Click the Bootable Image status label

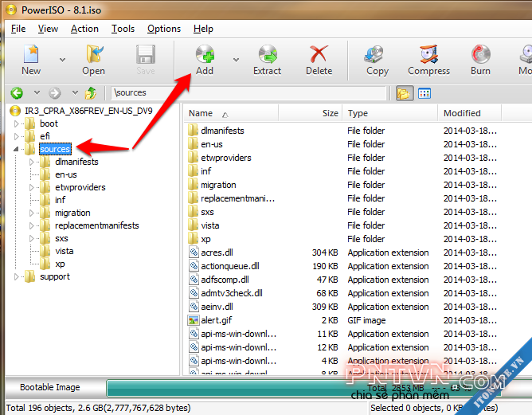pos(50,387)
